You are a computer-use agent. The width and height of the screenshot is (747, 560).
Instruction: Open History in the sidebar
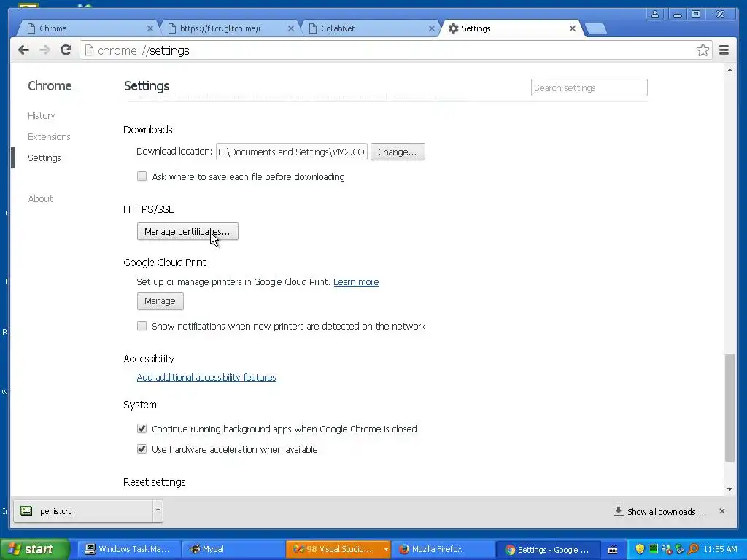41,116
